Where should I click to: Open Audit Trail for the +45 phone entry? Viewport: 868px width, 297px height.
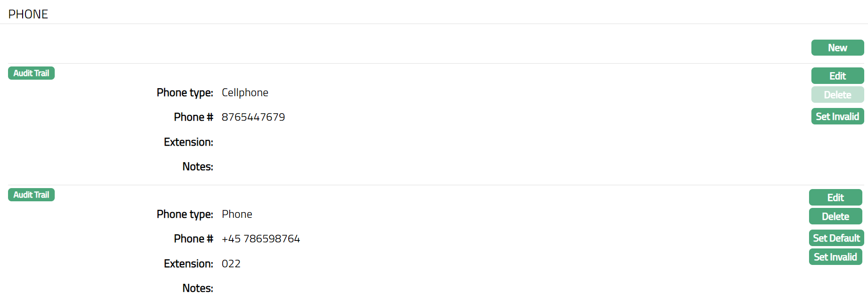pyautogui.click(x=31, y=195)
